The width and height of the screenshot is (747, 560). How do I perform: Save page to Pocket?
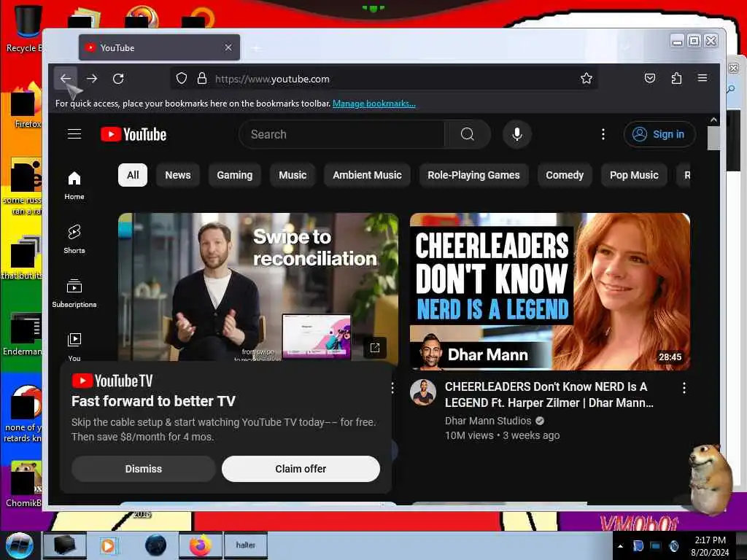click(x=650, y=78)
